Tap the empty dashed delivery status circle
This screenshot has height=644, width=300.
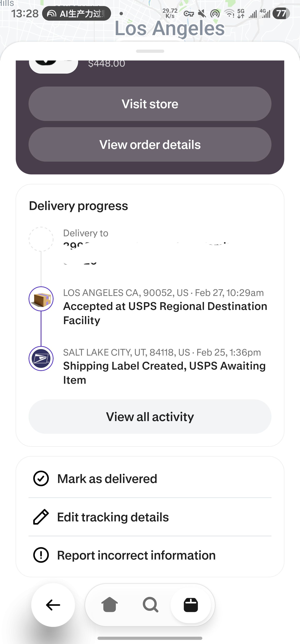click(41, 239)
